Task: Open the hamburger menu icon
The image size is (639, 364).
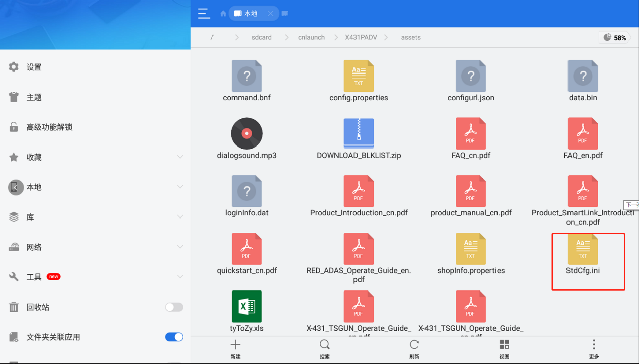Action: coord(204,14)
